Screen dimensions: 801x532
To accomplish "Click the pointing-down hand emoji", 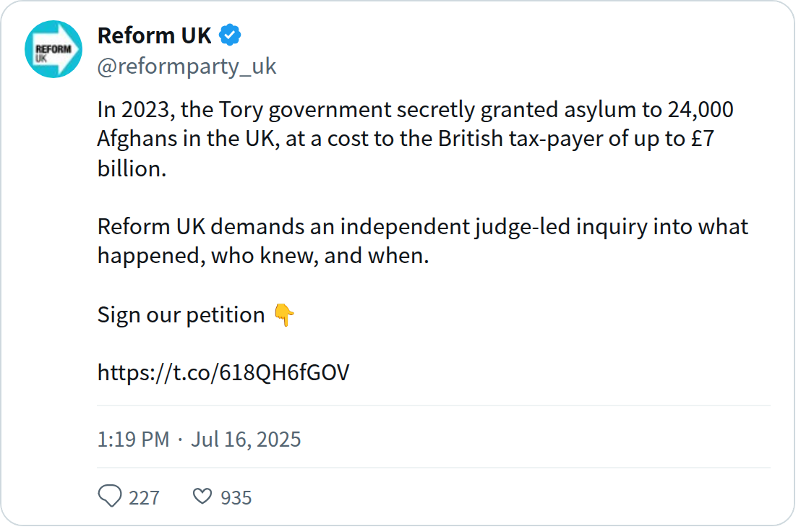I will click(284, 314).
